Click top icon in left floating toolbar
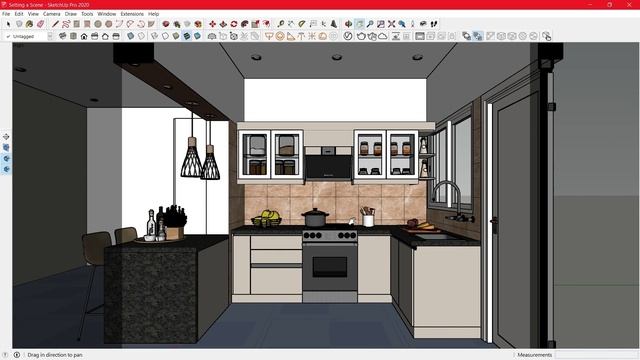 (6, 137)
